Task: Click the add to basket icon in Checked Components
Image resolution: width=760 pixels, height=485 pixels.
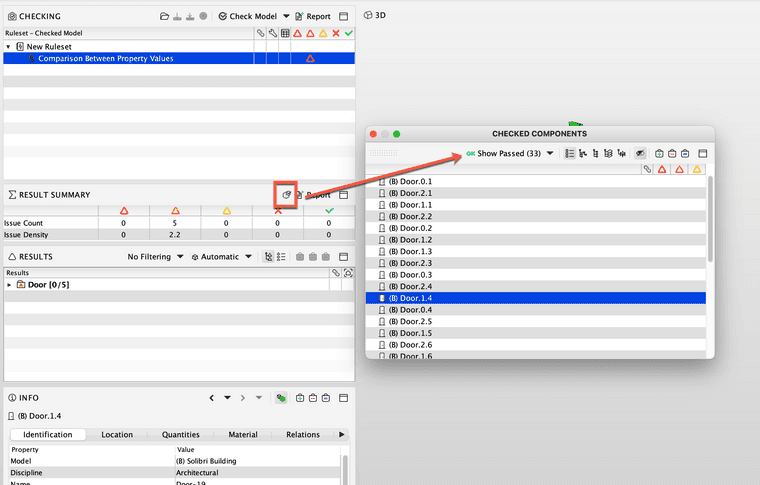Action: pyautogui.click(x=659, y=154)
